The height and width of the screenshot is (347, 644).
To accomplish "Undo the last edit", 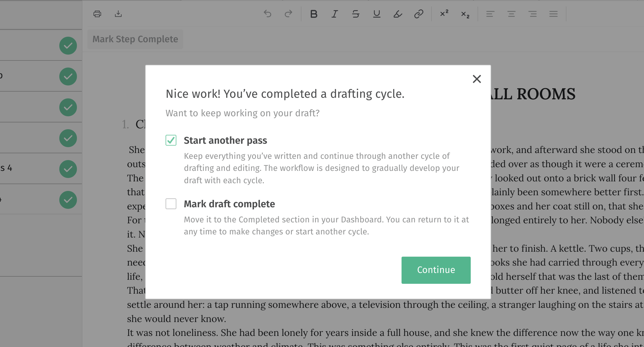I will [x=267, y=14].
